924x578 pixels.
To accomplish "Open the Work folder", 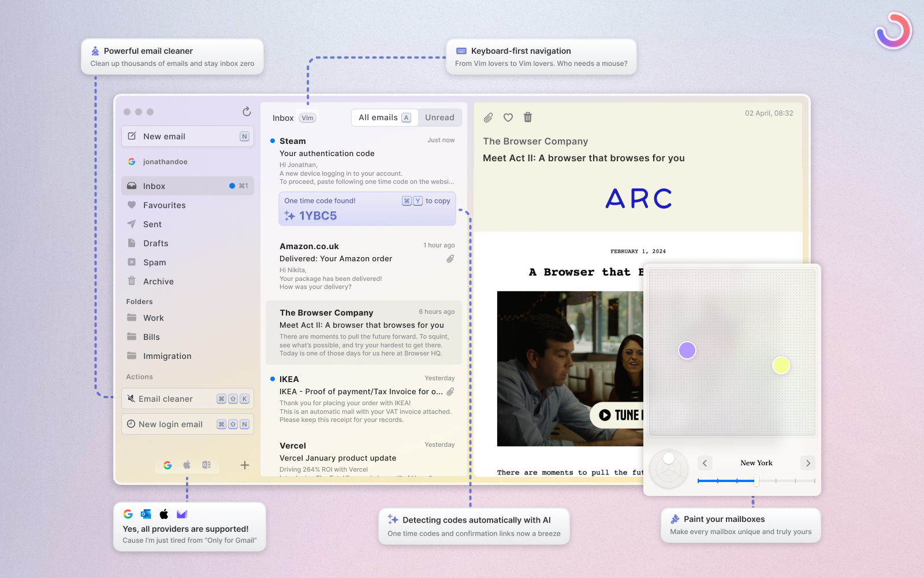I will coord(188,318).
